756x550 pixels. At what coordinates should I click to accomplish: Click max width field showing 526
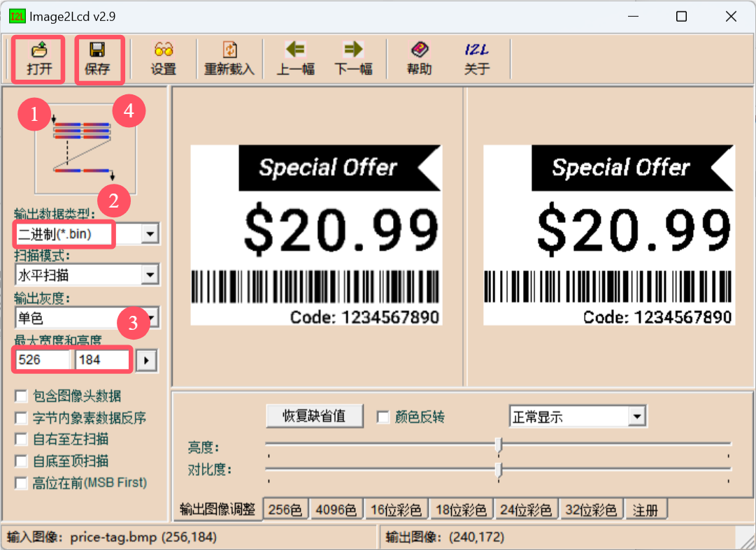pyautogui.click(x=43, y=360)
